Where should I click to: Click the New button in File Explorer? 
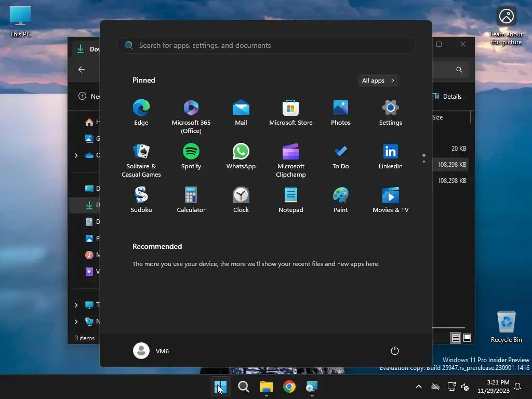click(89, 96)
